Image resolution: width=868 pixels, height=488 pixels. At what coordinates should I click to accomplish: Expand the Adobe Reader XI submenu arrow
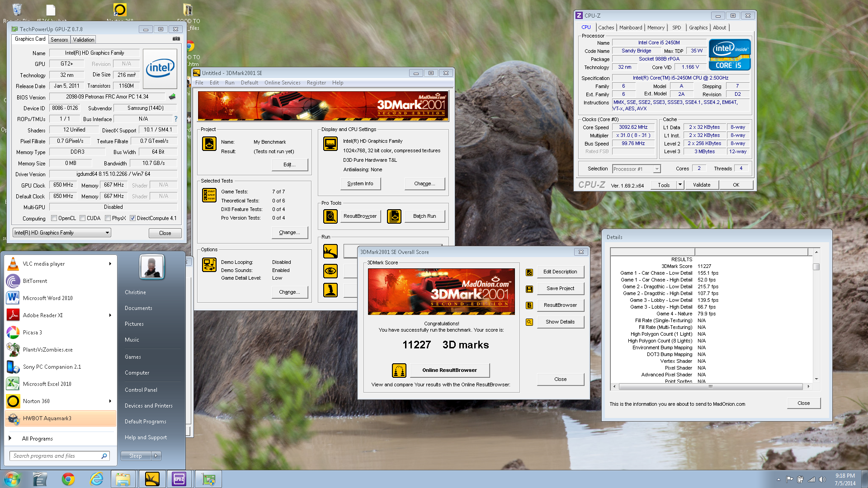point(110,315)
